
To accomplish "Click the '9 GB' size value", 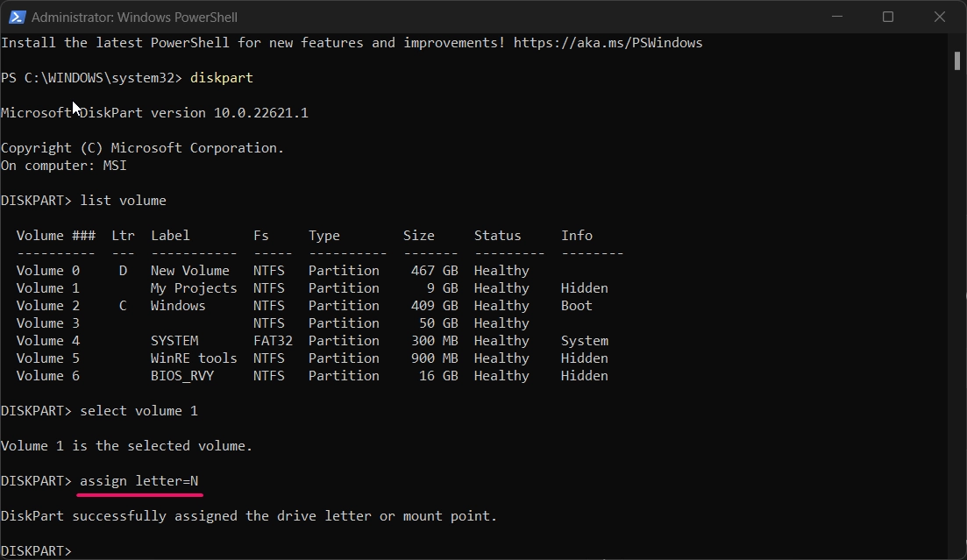I will pos(442,288).
